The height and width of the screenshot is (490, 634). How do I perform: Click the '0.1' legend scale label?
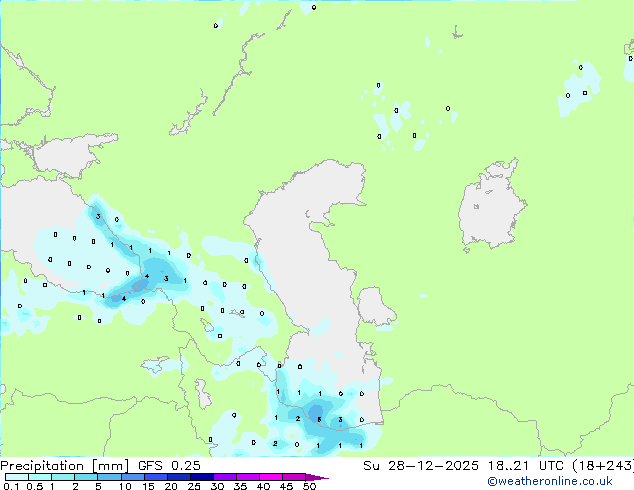coord(11,486)
